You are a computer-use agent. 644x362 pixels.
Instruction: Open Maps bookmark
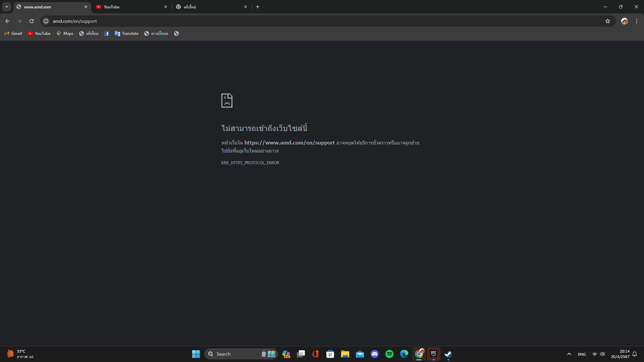pos(65,34)
